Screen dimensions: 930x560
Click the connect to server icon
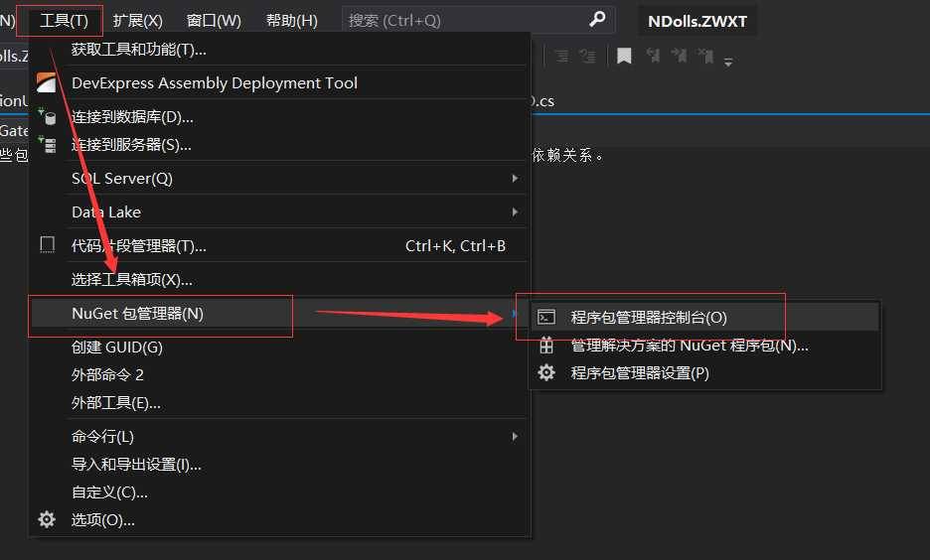47,144
